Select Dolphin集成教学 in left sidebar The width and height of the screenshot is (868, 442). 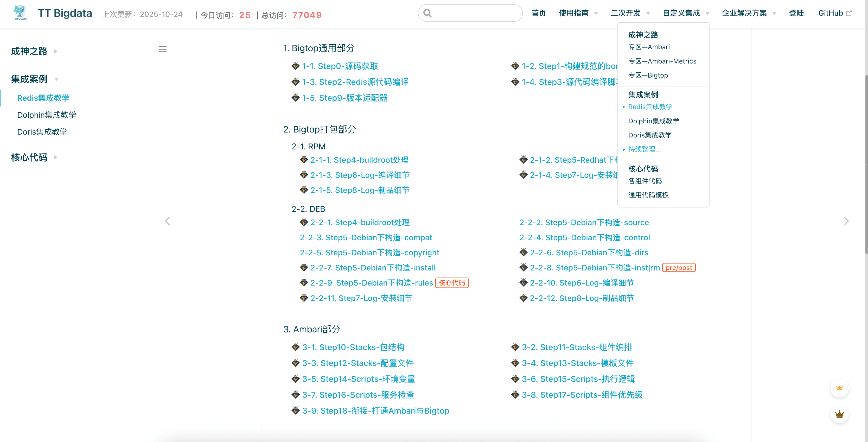point(47,115)
